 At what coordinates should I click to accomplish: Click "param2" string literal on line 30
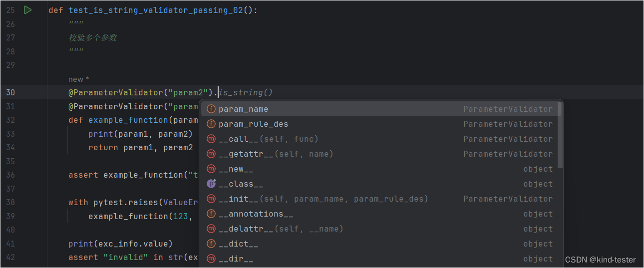189,92
